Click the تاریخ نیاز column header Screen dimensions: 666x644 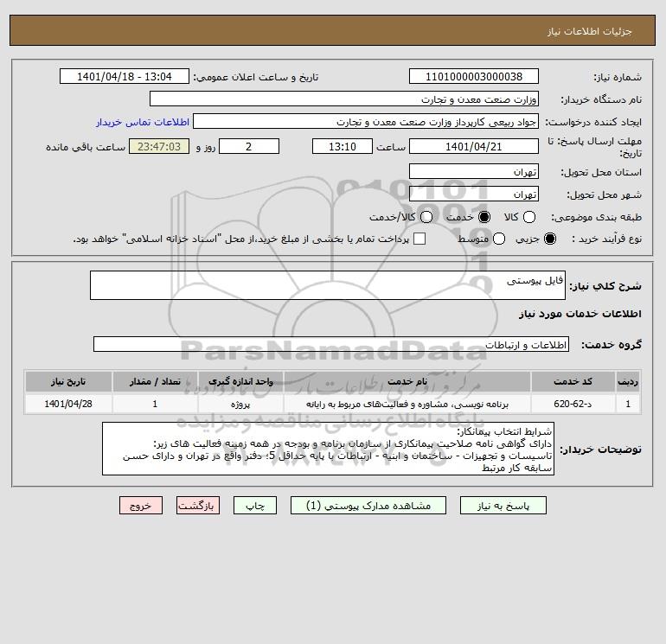(68, 381)
